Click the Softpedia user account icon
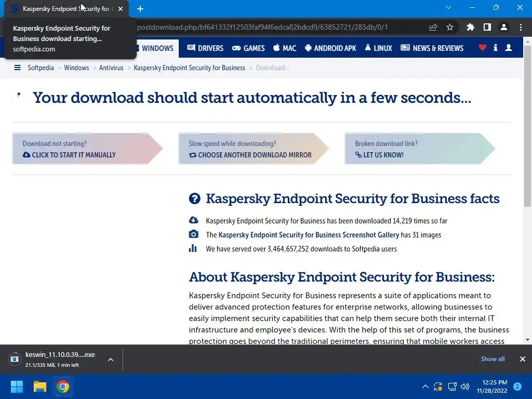This screenshot has width=532, height=399. coord(509,48)
